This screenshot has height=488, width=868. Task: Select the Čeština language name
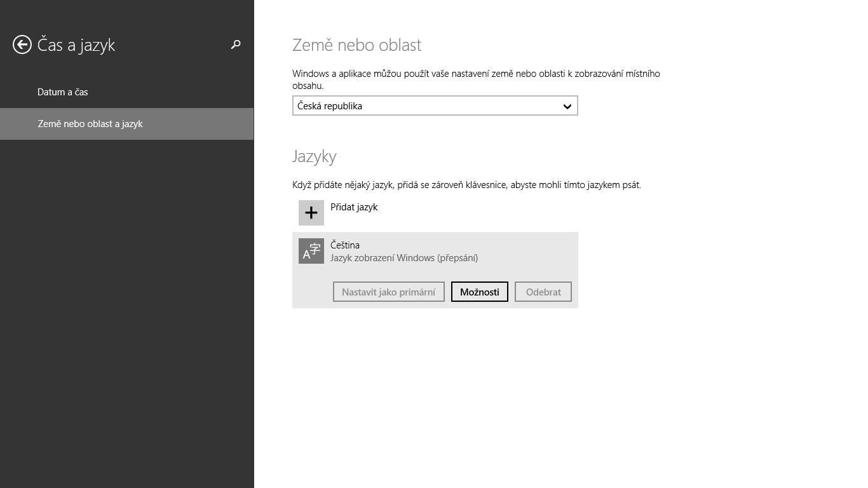tap(345, 245)
